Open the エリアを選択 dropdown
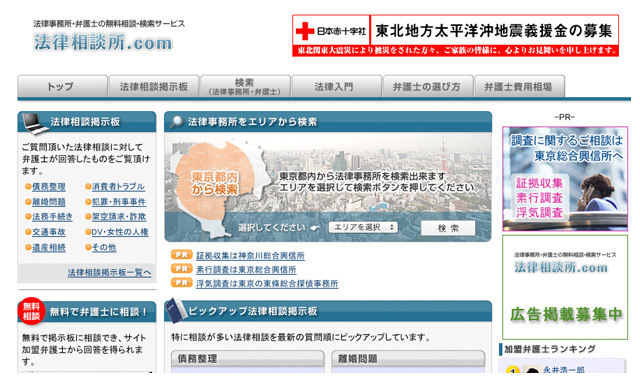 363,227
